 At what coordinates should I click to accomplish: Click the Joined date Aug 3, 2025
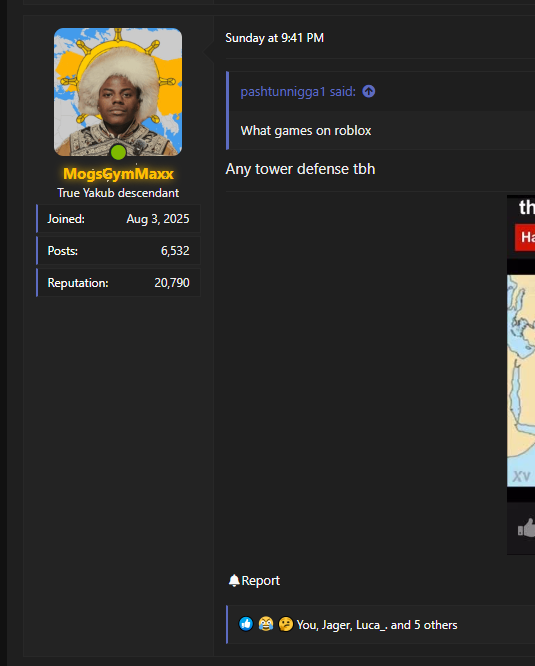pyautogui.click(x=158, y=219)
